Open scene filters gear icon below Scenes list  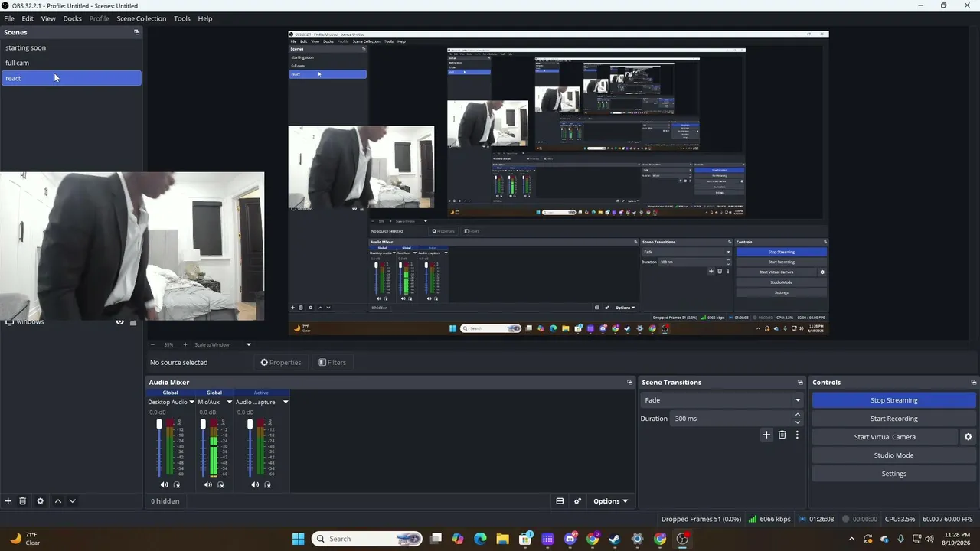(x=41, y=501)
